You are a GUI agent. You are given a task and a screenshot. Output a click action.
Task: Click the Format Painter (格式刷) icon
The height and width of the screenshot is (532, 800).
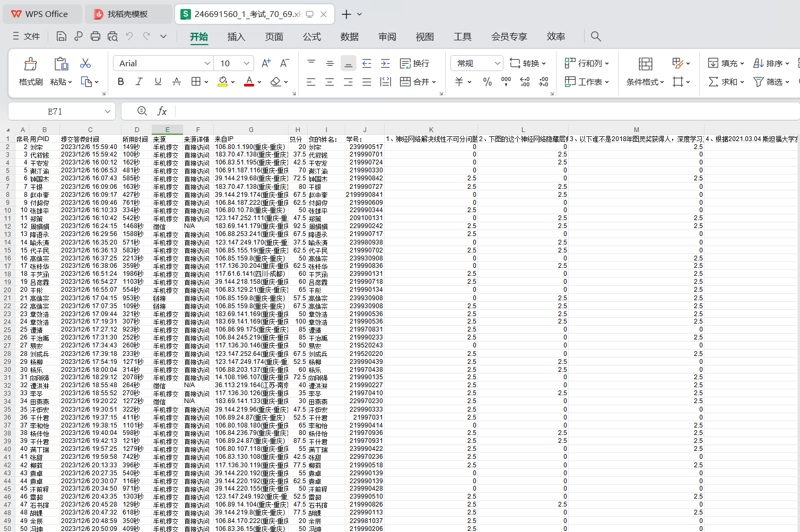point(30,71)
